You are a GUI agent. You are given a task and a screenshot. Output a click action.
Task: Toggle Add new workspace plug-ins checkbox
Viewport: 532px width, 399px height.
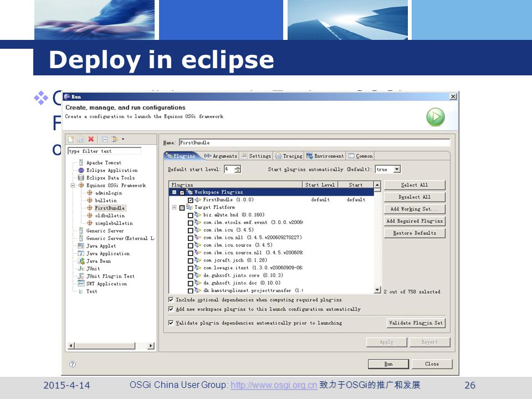pyautogui.click(x=171, y=309)
